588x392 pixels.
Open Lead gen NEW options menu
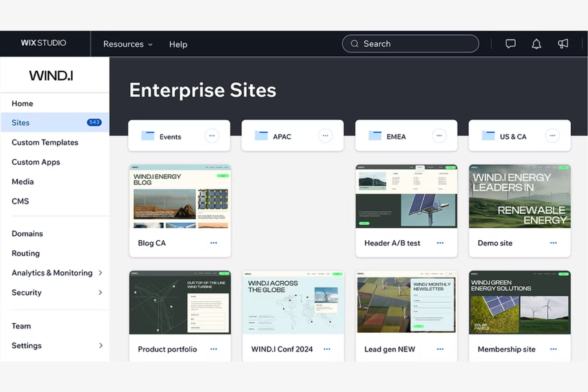(440, 349)
